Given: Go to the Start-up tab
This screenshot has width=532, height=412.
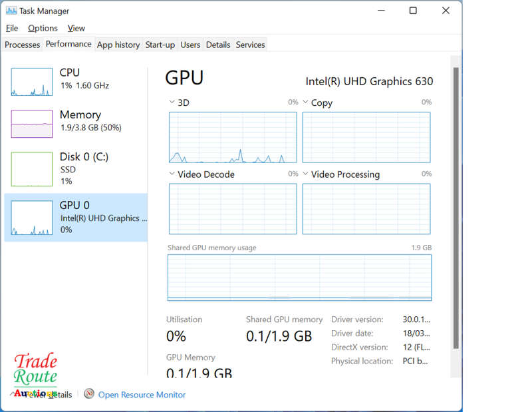Looking at the screenshot, I should click(160, 45).
